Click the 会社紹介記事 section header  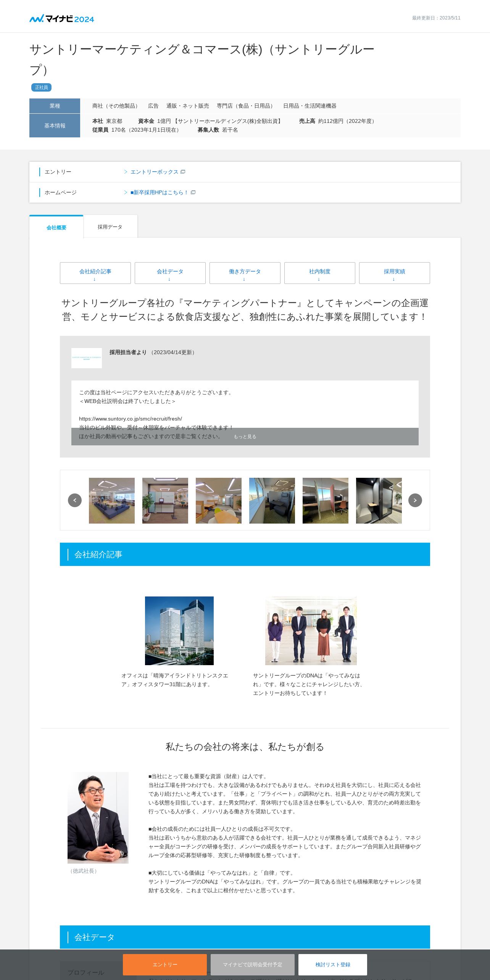[245, 554]
